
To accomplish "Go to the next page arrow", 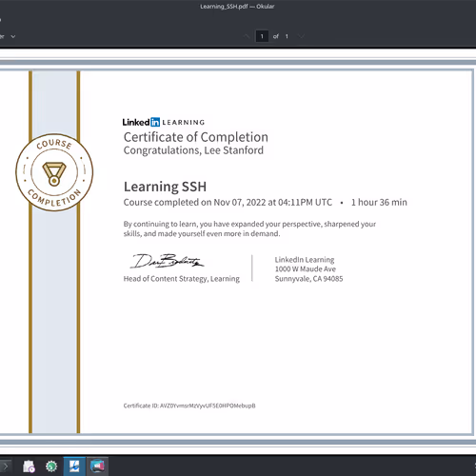I will click(x=301, y=36).
